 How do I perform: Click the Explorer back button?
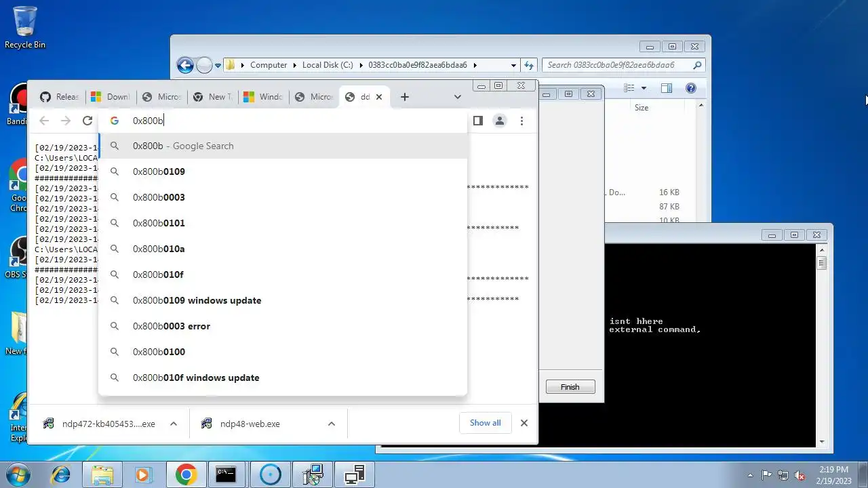pyautogui.click(x=185, y=65)
